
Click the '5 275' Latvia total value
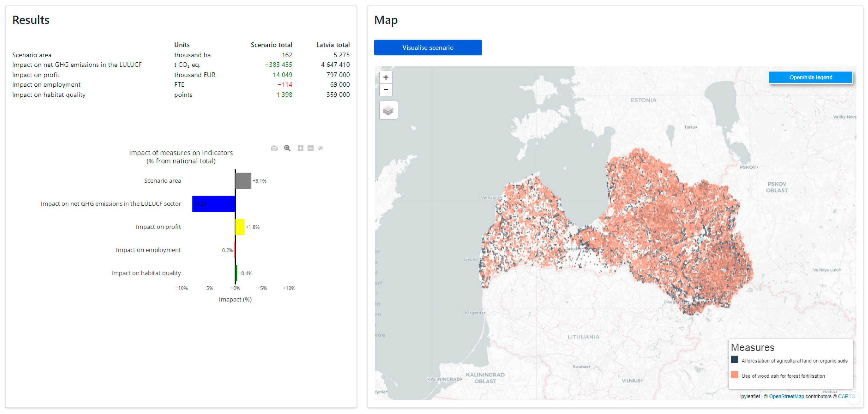click(341, 55)
